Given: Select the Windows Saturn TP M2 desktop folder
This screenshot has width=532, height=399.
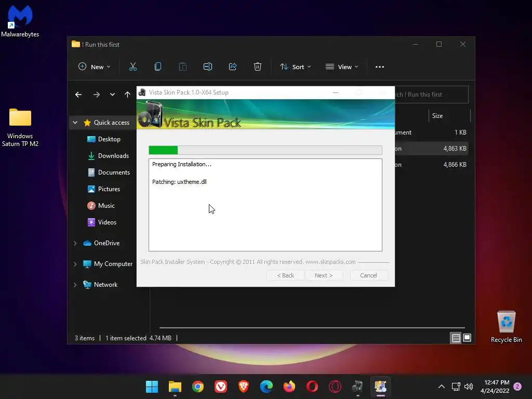Looking at the screenshot, I should point(20,127).
